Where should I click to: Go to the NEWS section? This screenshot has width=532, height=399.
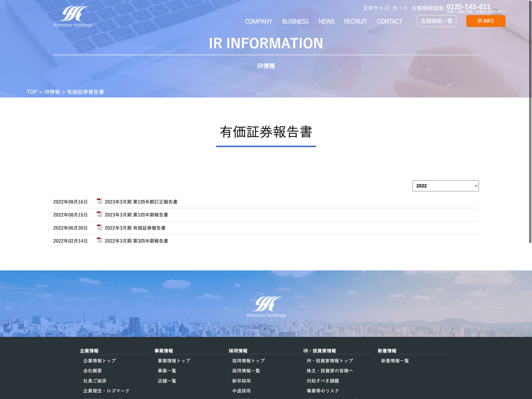click(326, 22)
